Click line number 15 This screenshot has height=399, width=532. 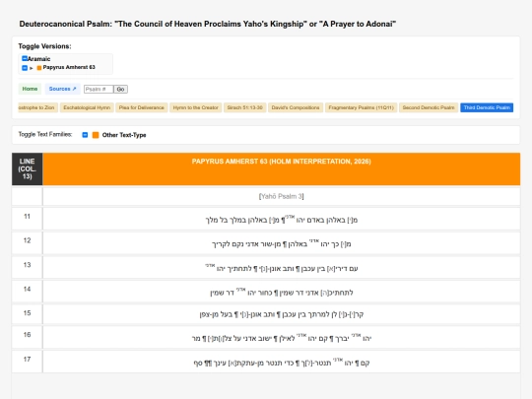pyautogui.click(x=28, y=313)
